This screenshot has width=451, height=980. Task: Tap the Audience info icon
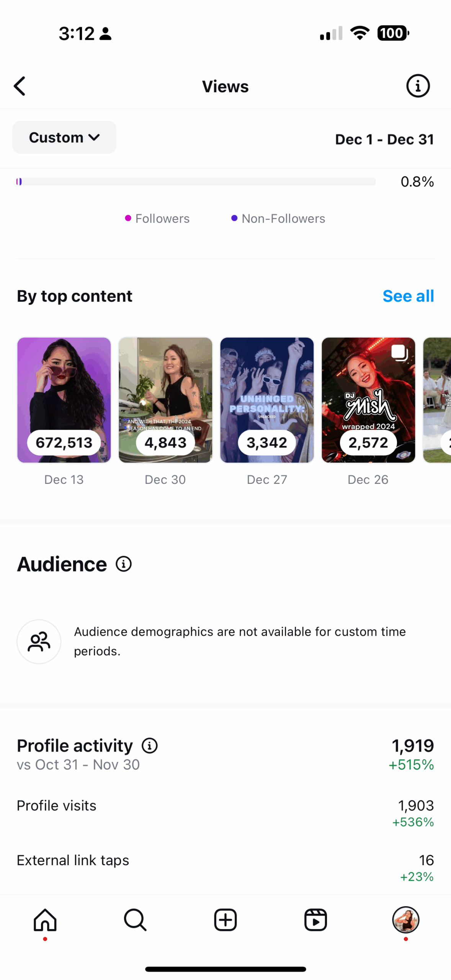(124, 564)
